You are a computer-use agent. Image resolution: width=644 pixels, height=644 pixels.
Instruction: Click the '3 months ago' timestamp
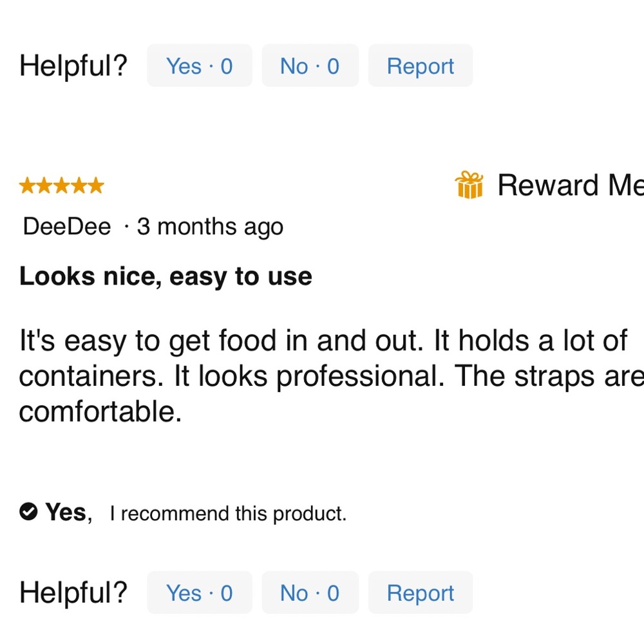point(210,227)
